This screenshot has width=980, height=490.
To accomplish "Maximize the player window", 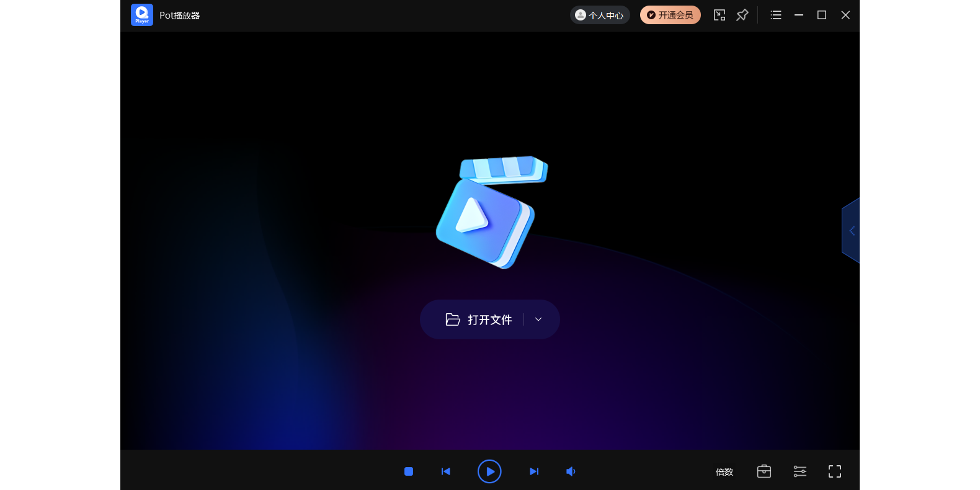I will pyautogui.click(x=822, y=15).
